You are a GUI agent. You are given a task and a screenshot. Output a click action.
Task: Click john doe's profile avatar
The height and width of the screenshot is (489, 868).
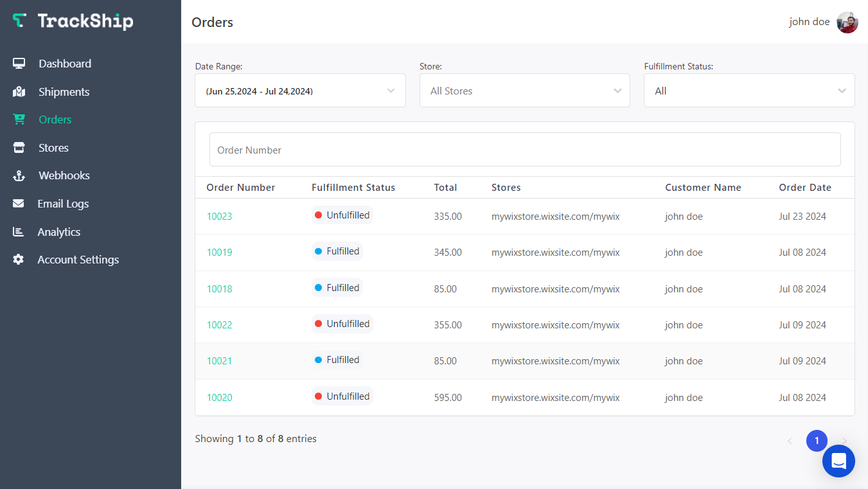(847, 22)
